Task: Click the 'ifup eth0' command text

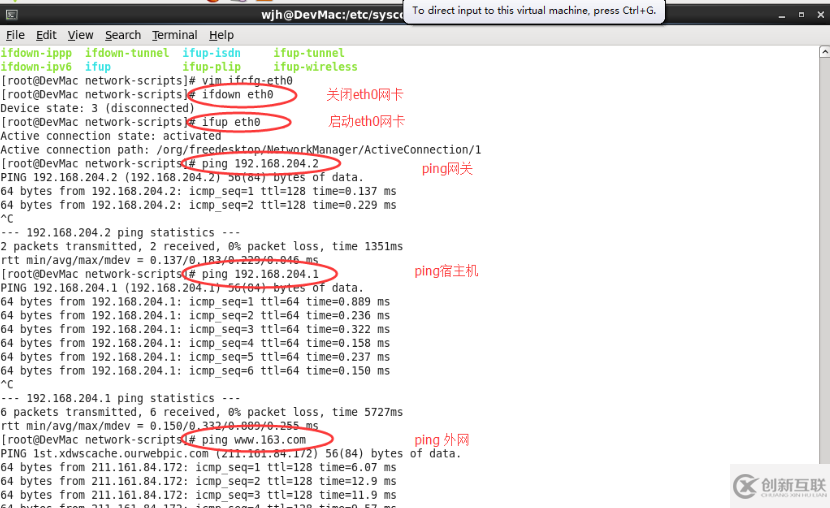Action: point(231,122)
